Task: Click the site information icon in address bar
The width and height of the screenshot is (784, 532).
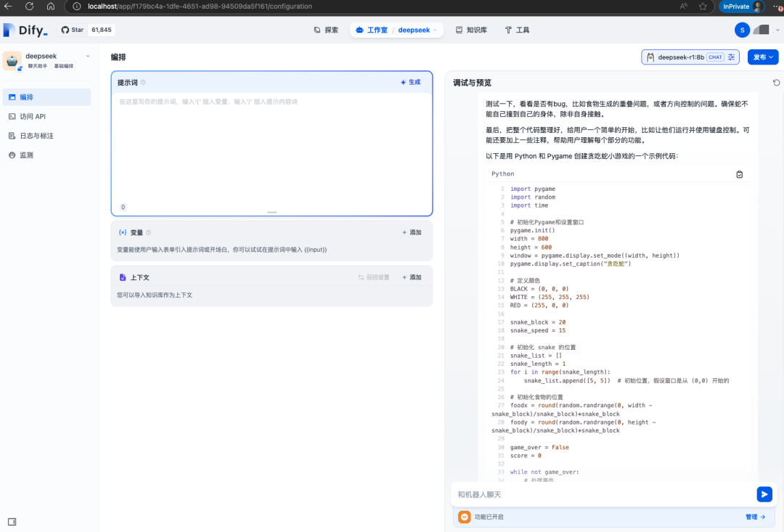Action: [x=76, y=7]
